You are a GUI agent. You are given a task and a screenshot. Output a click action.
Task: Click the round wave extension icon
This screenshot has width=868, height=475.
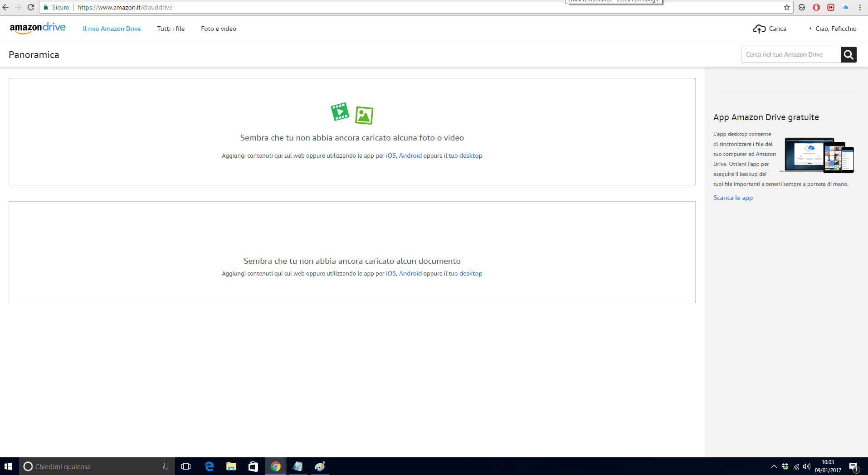coord(802,7)
